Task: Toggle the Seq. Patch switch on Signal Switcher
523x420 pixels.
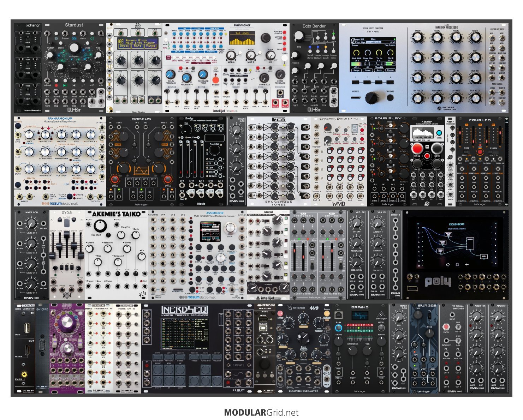Action: click(x=458, y=326)
